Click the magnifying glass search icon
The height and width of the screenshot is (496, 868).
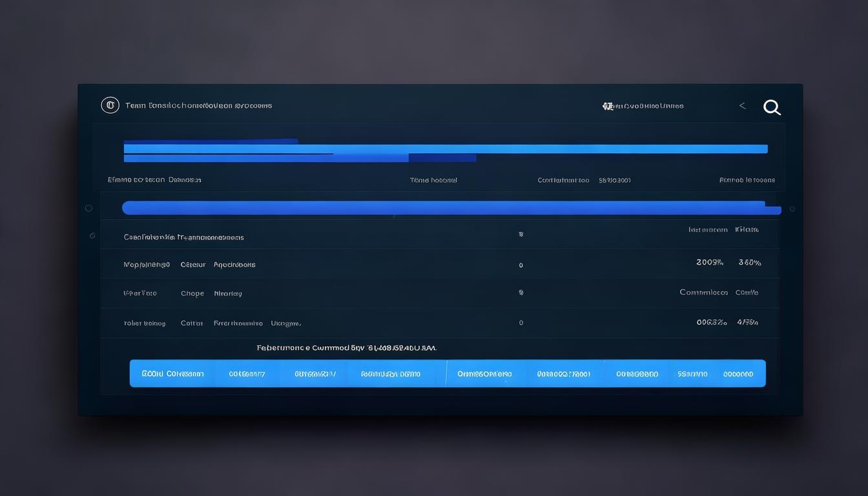pyautogui.click(x=772, y=107)
